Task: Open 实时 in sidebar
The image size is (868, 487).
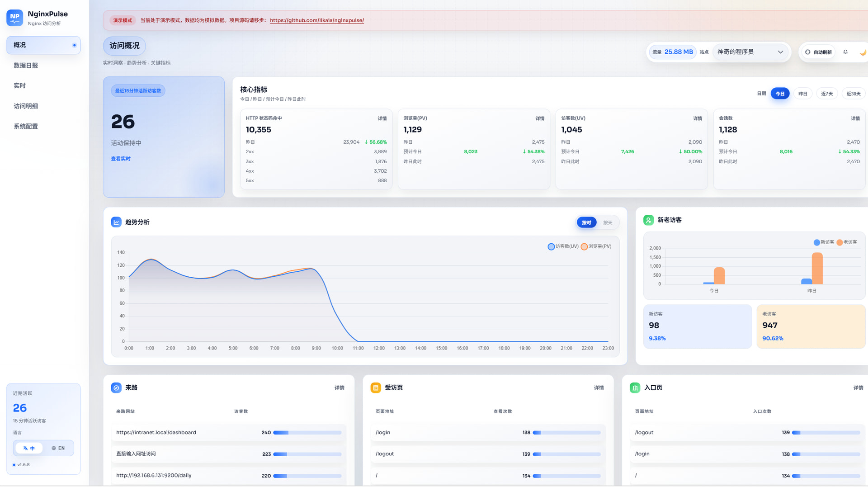Action: [x=43, y=86]
